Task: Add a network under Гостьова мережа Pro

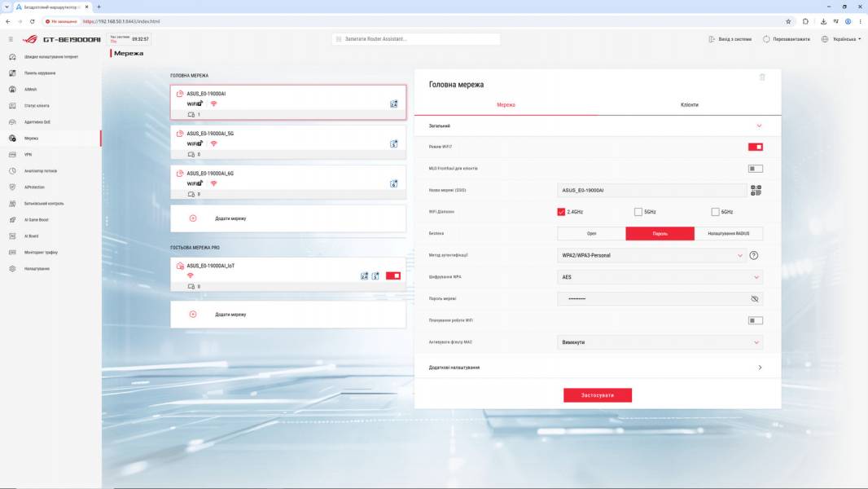Action: pos(288,315)
